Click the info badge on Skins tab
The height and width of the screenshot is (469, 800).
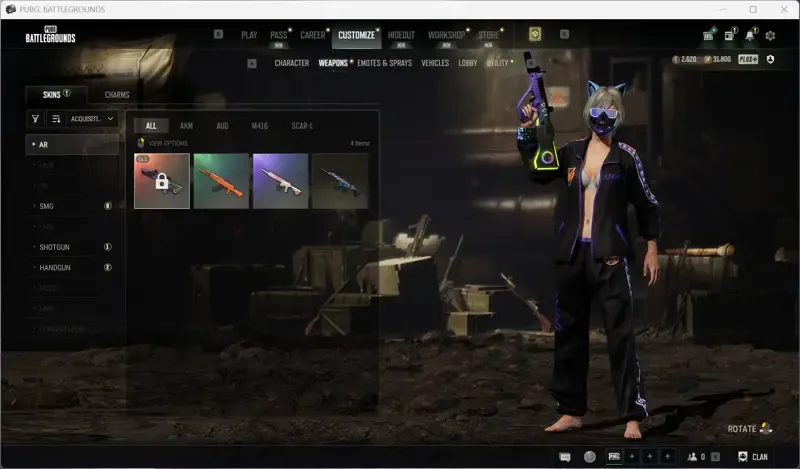tap(67, 93)
